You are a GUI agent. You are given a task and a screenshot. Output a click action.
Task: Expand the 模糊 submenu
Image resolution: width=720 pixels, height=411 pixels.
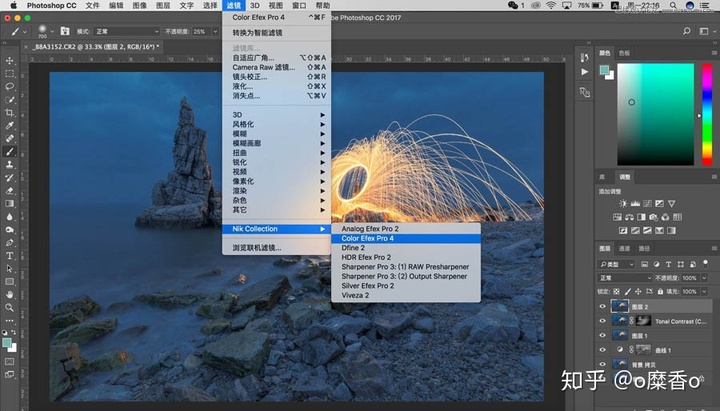click(276, 134)
